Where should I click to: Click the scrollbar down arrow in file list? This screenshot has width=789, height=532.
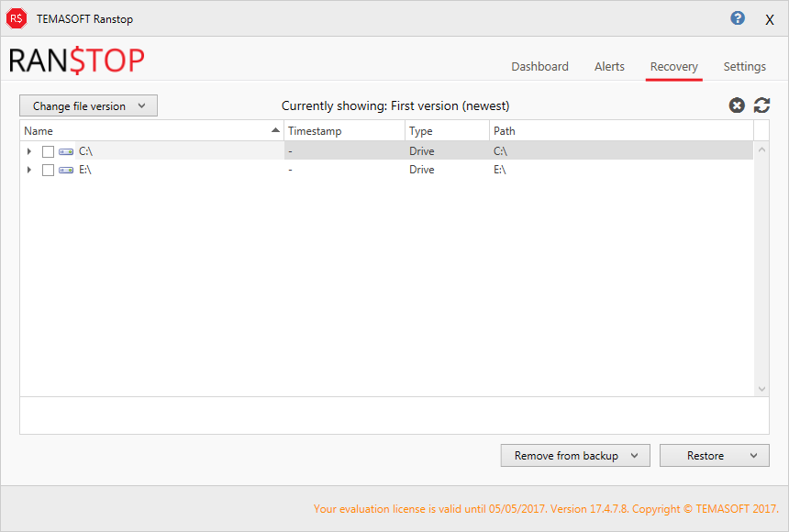[x=761, y=389]
